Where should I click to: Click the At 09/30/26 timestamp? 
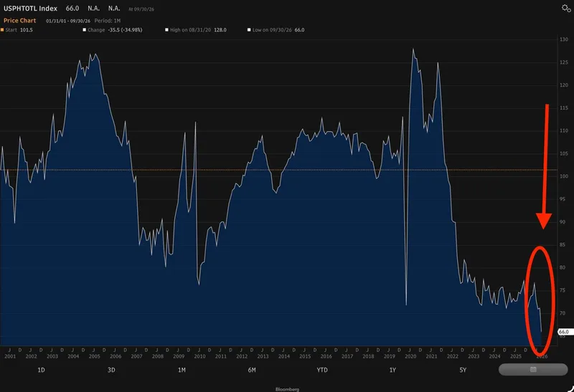(141, 9)
